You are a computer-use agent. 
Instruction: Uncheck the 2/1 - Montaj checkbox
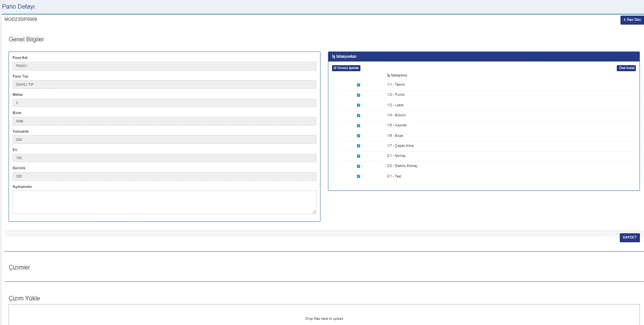click(359, 156)
